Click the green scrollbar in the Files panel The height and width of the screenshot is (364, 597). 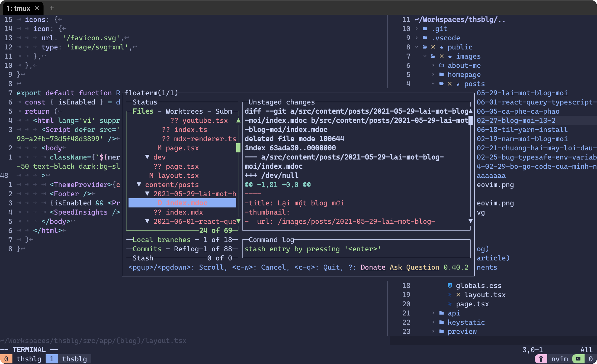(x=238, y=148)
